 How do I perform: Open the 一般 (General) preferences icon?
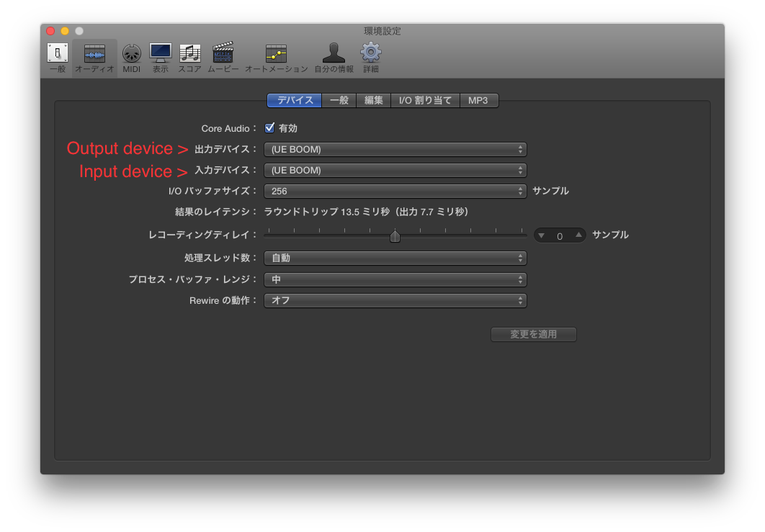click(x=58, y=58)
